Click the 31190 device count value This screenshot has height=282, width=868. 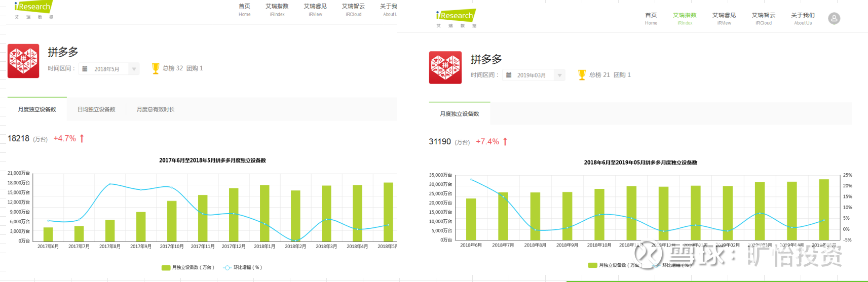(440, 142)
